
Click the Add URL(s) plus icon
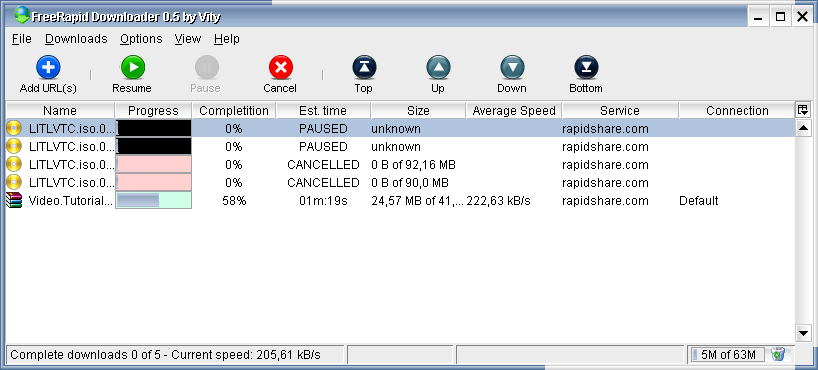tap(48, 67)
